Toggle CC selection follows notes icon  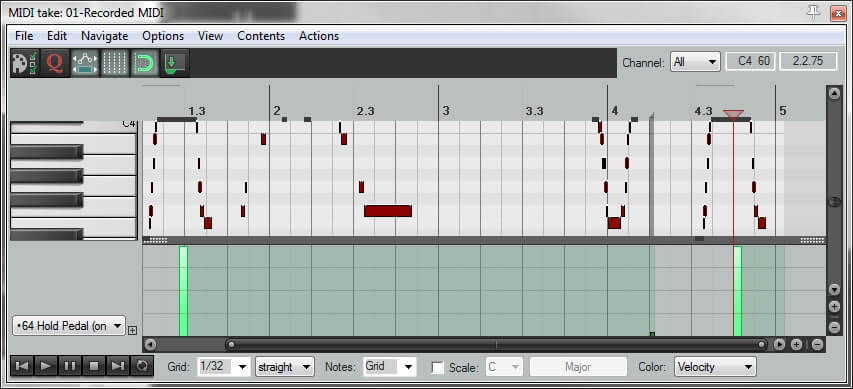85,63
